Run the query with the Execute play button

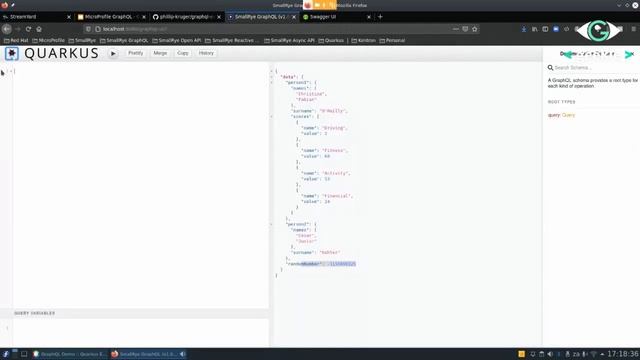pos(113,53)
